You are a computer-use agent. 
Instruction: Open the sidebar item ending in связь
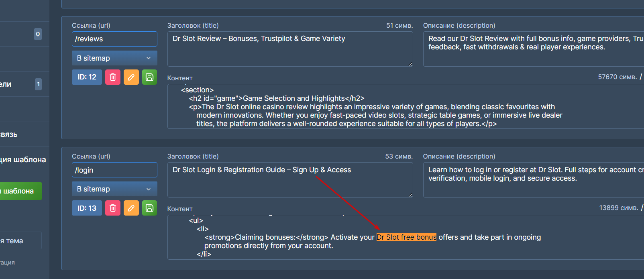(24, 134)
